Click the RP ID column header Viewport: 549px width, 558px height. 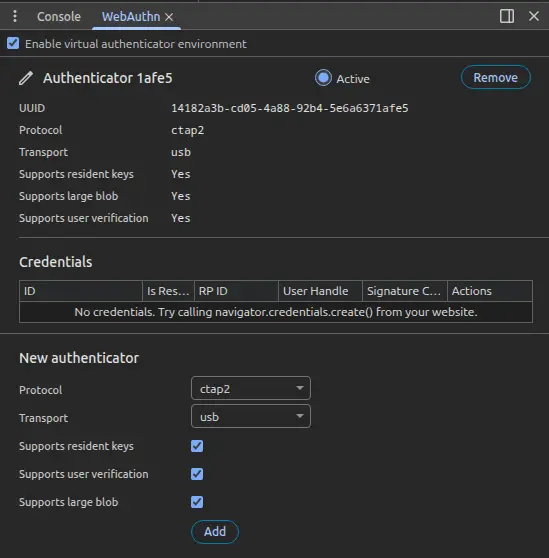(x=236, y=291)
